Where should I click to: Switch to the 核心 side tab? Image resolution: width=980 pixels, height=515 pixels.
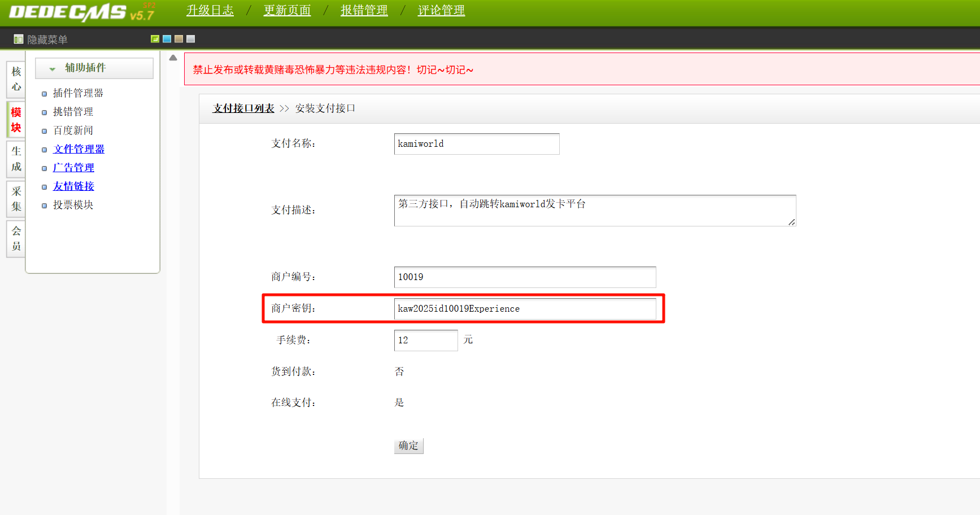click(16, 79)
